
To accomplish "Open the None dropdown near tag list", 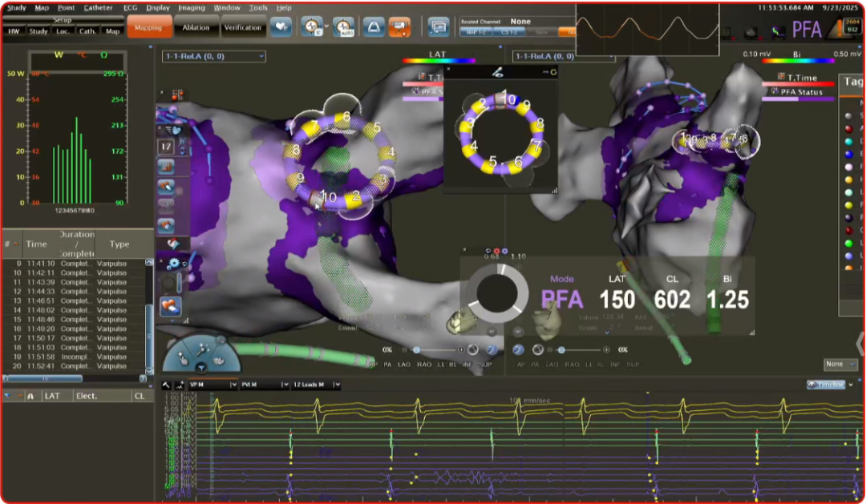I will pyautogui.click(x=839, y=364).
